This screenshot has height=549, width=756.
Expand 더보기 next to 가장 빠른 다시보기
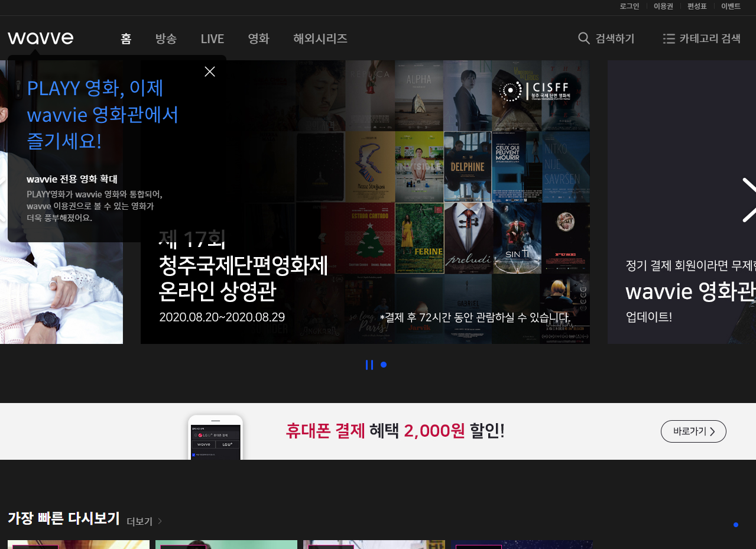tap(144, 521)
